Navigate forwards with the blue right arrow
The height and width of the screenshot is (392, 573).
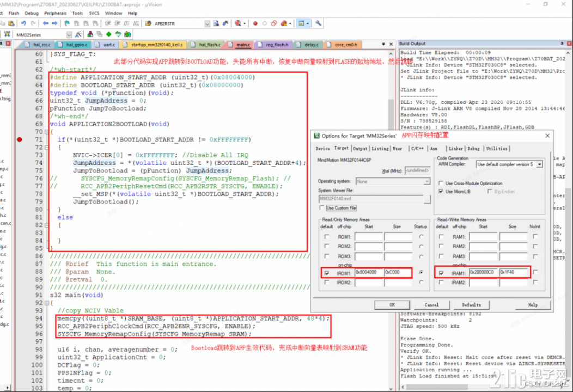tap(54, 23)
